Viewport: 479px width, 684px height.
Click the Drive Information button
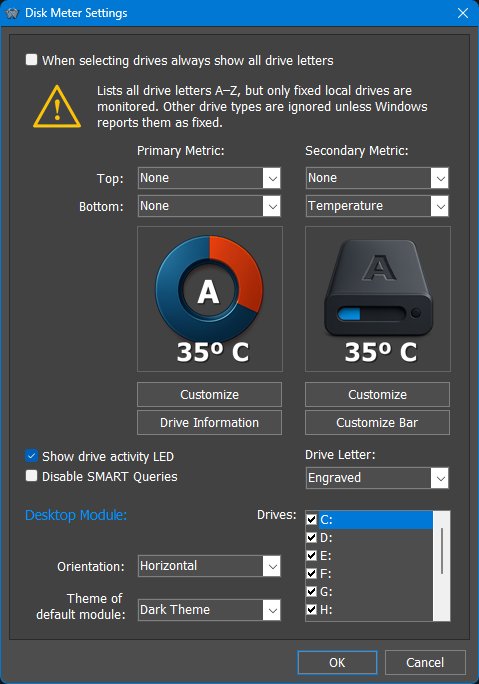(209, 422)
